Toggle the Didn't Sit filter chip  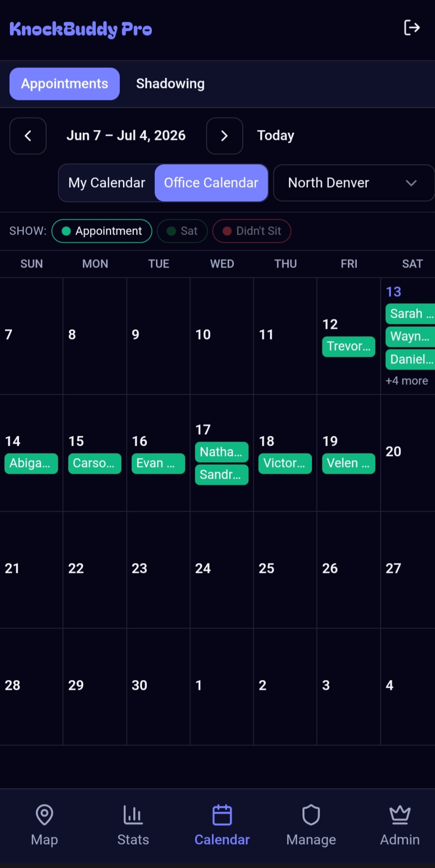coord(252,231)
